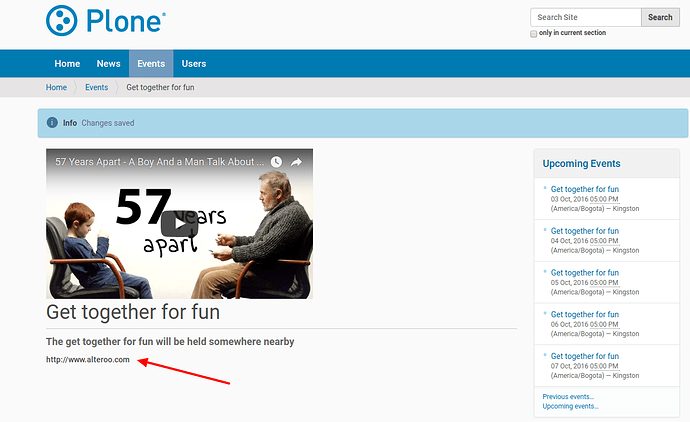
Task: Click the Plone logo
Action: tap(106, 21)
